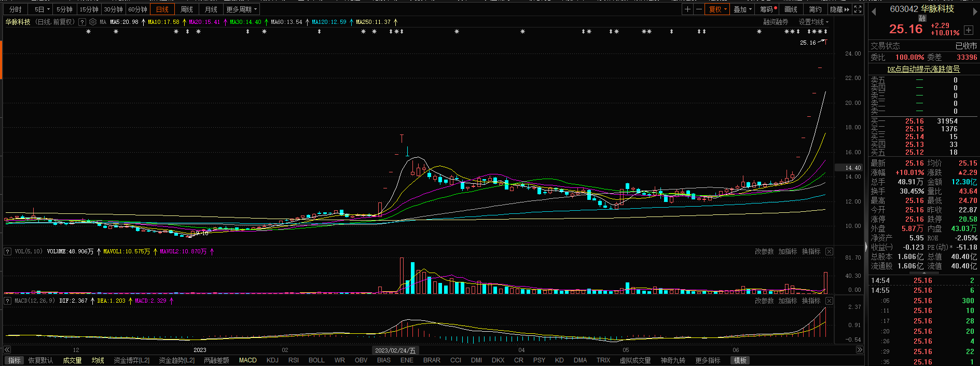Click the 2023/02/24 date marker on timeline
This screenshot has height=366, width=980.
pos(395,350)
